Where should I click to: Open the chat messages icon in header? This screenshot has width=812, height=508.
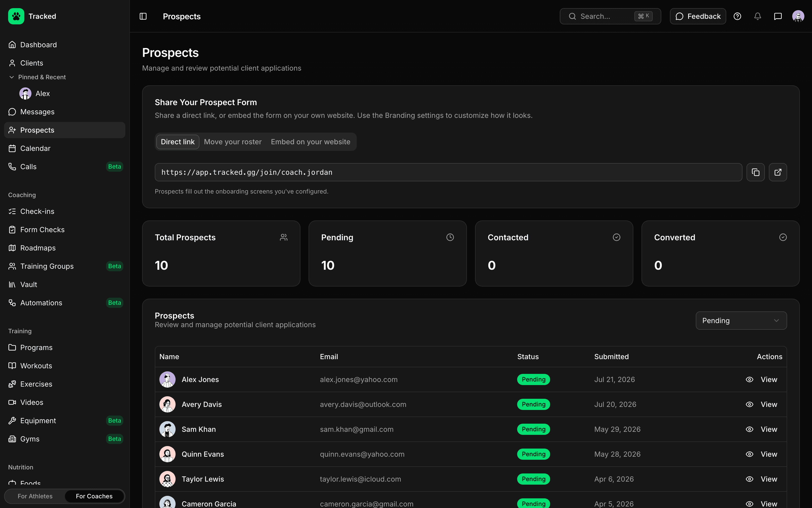[x=778, y=16]
